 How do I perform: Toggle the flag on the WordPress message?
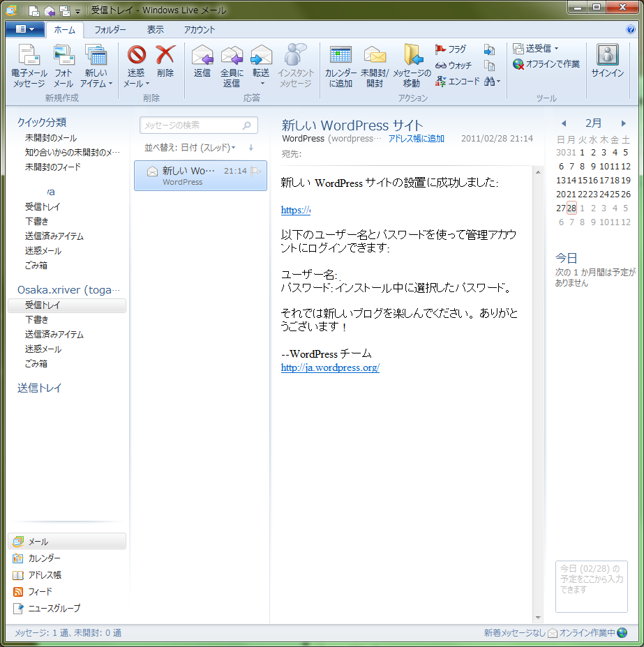pyautogui.click(x=256, y=171)
